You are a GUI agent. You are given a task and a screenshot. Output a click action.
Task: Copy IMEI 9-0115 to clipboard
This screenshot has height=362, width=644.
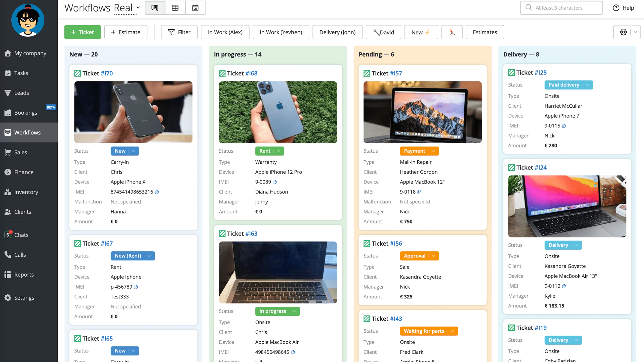click(564, 126)
